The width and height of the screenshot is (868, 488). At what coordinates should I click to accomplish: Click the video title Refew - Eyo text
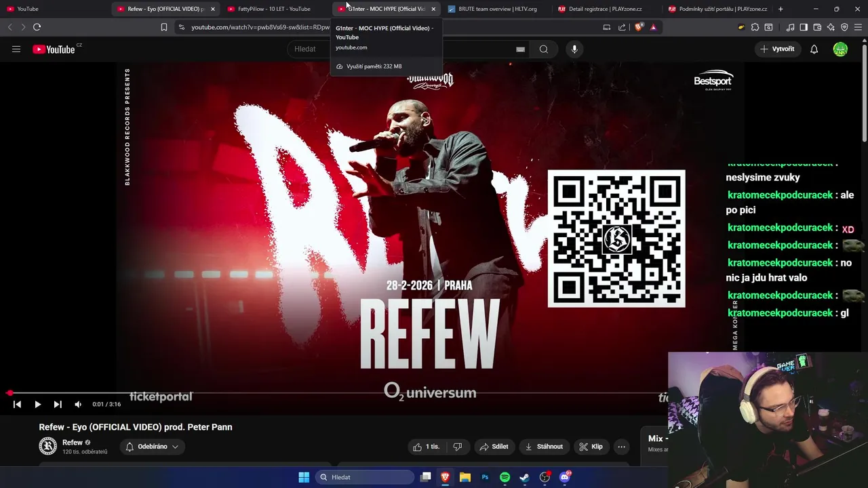tap(136, 427)
